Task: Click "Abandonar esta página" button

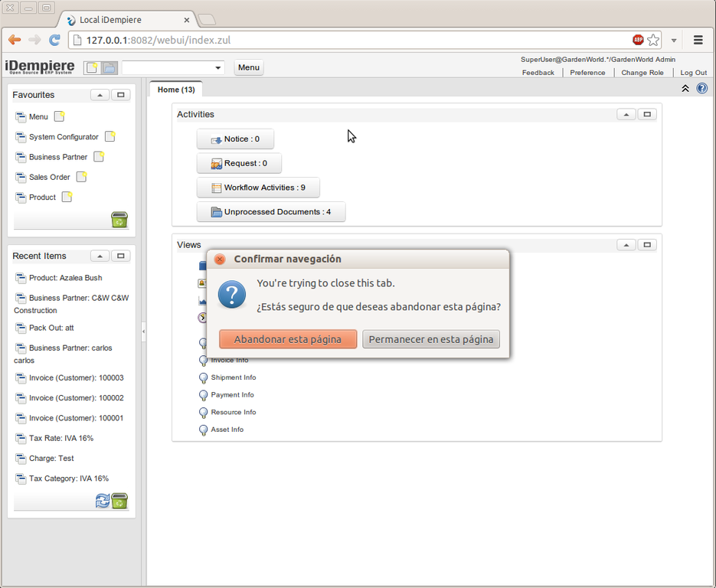Action: pos(288,339)
